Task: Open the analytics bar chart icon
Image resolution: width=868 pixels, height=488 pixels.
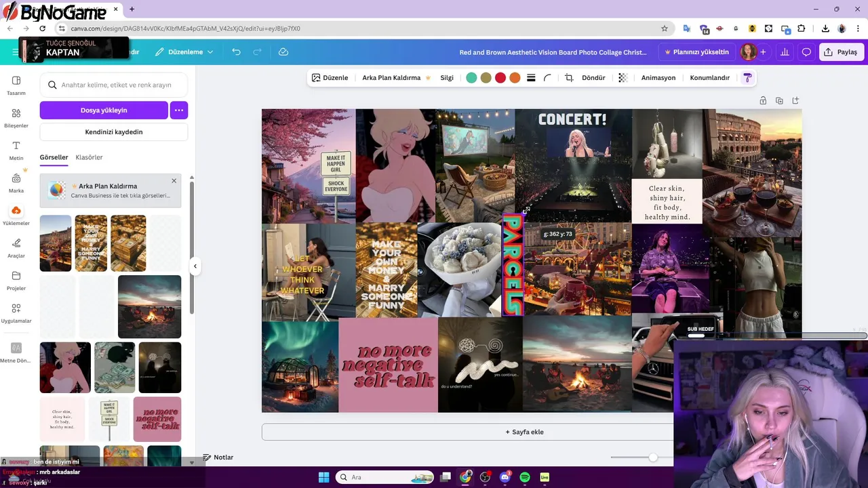Action: click(785, 52)
